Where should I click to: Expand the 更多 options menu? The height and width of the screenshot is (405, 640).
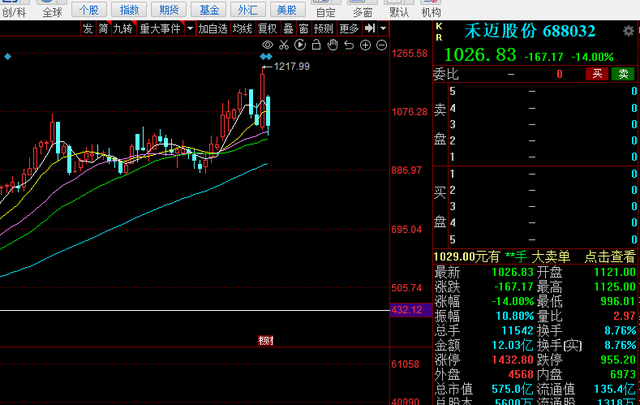pos(349,29)
